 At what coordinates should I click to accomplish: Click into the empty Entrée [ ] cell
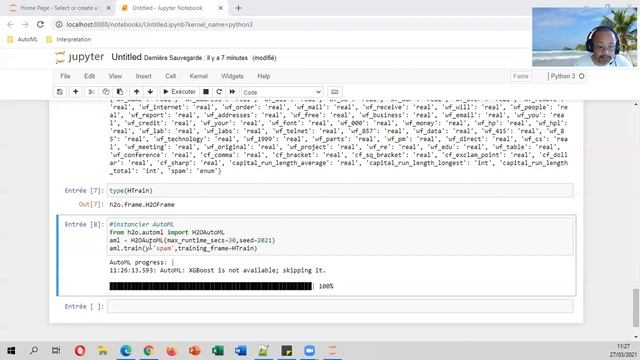tap(340, 307)
